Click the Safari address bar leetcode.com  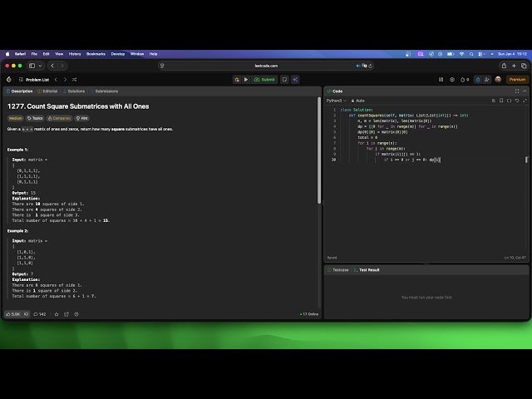(266, 66)
